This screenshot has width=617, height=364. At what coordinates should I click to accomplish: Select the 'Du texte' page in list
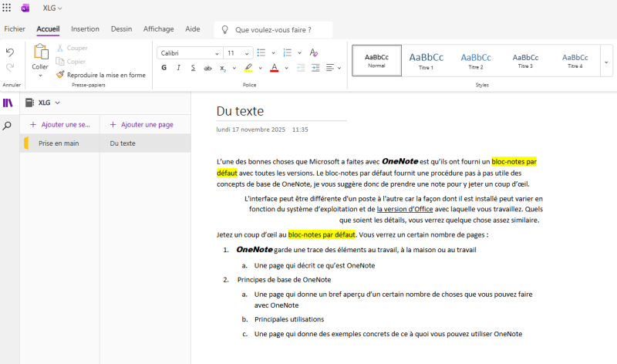click(x=145, y=143)
